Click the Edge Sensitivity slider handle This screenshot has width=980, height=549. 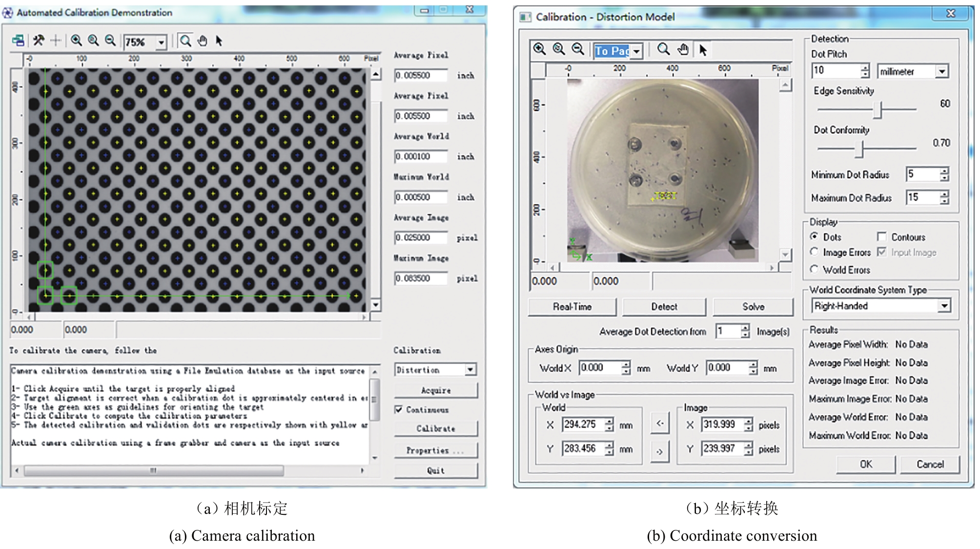[878, 110]
